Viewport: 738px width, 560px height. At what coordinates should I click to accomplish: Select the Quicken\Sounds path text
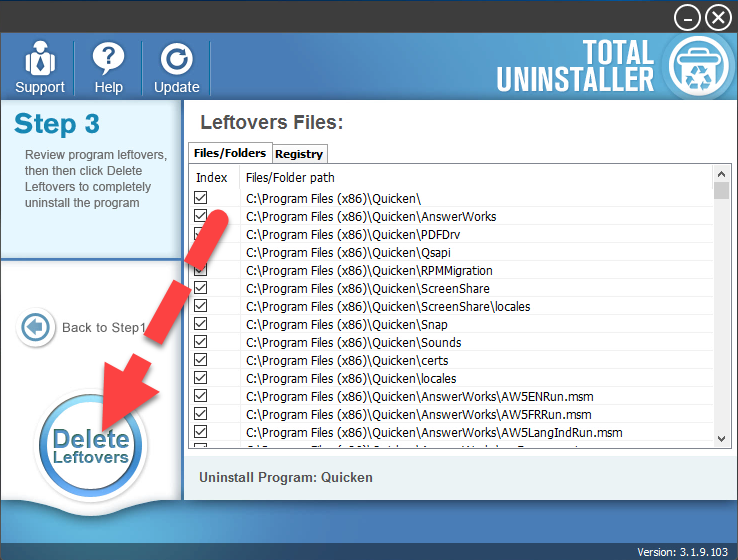coord(353,343)
